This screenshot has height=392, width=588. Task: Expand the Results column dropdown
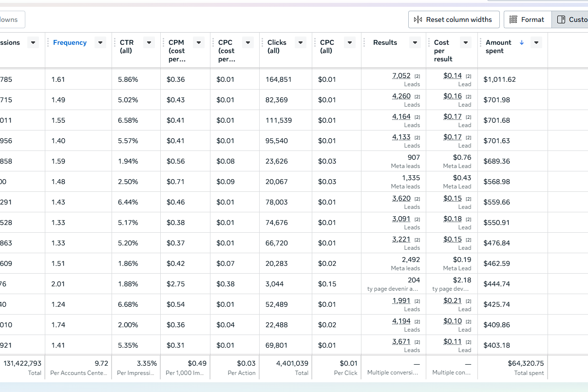tap(415, 43)
